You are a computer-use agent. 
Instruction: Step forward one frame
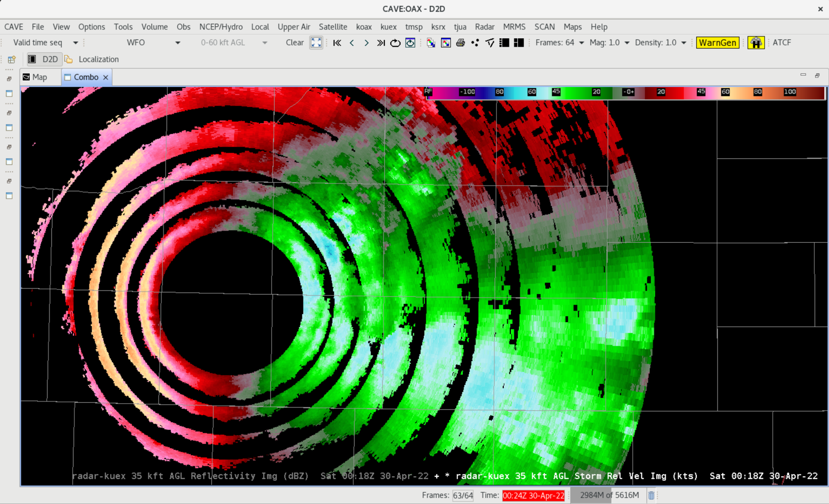[366, 43]
